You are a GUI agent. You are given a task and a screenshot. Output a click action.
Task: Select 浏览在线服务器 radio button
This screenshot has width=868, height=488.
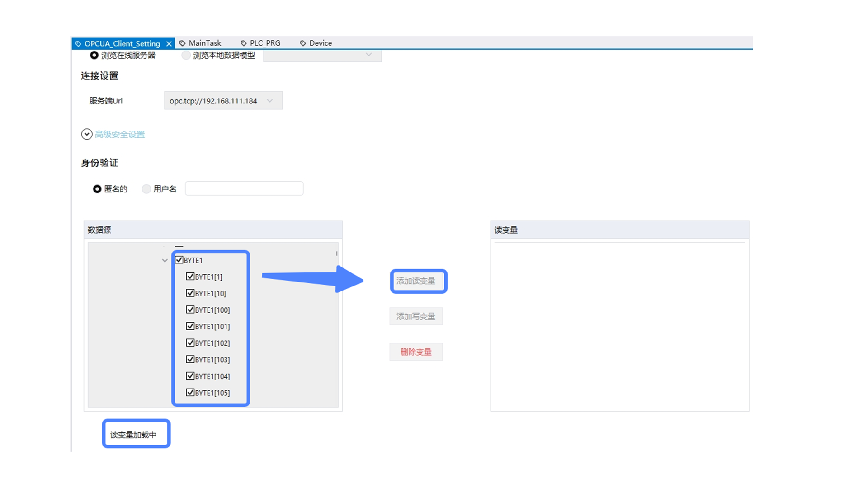[94, 55]
